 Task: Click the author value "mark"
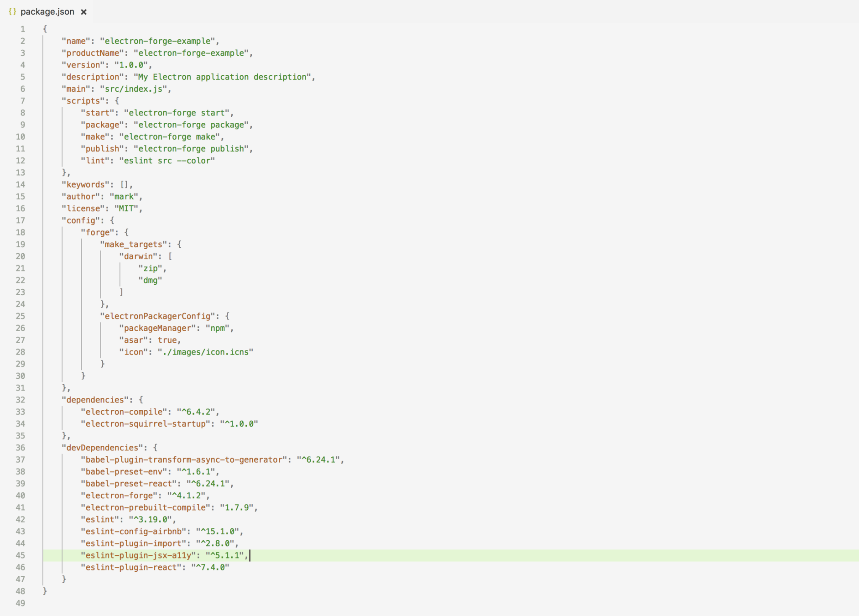coord(124,197)
